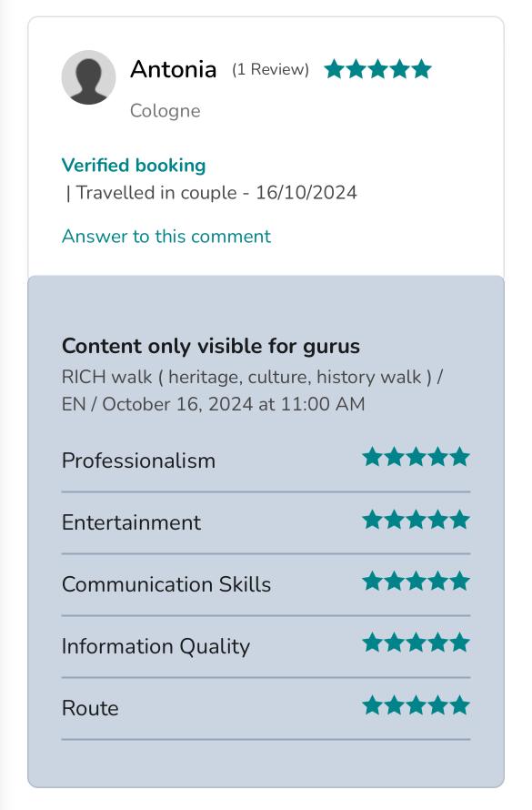Screen dimensions: 532x810
Task: Click the Communication Skills star rating
Action: 416,582
